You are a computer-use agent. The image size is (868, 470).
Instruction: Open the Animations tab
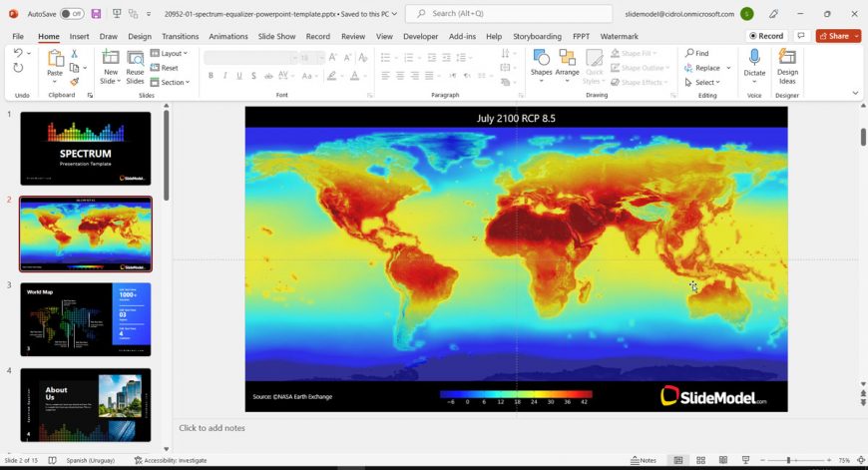[228, 36]
